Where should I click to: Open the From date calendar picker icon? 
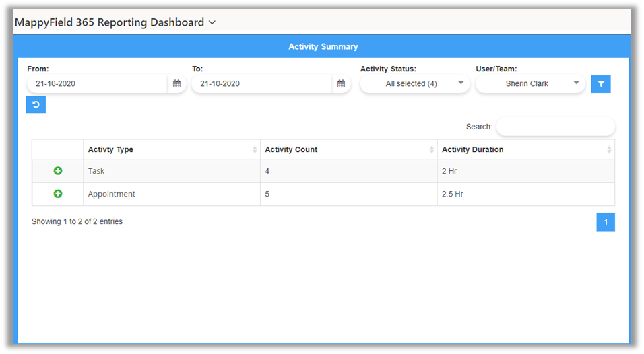[x=176, y=84]
